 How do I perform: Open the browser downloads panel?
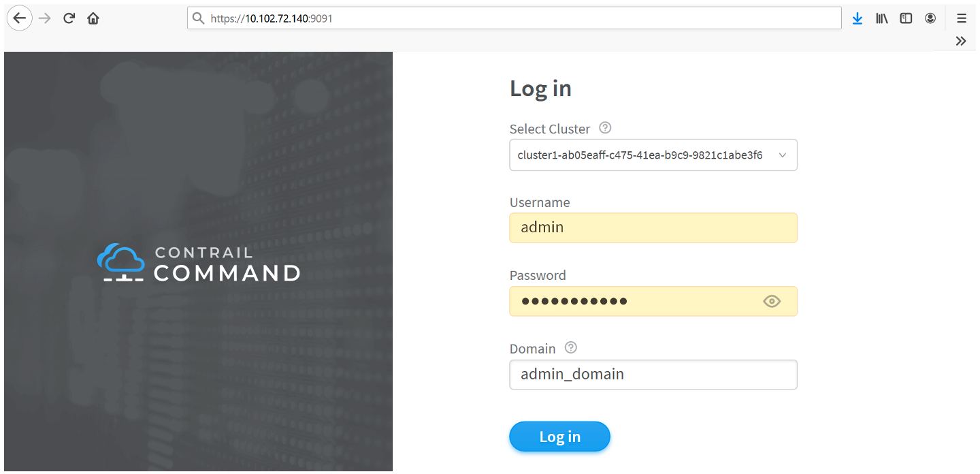point(857,18)
